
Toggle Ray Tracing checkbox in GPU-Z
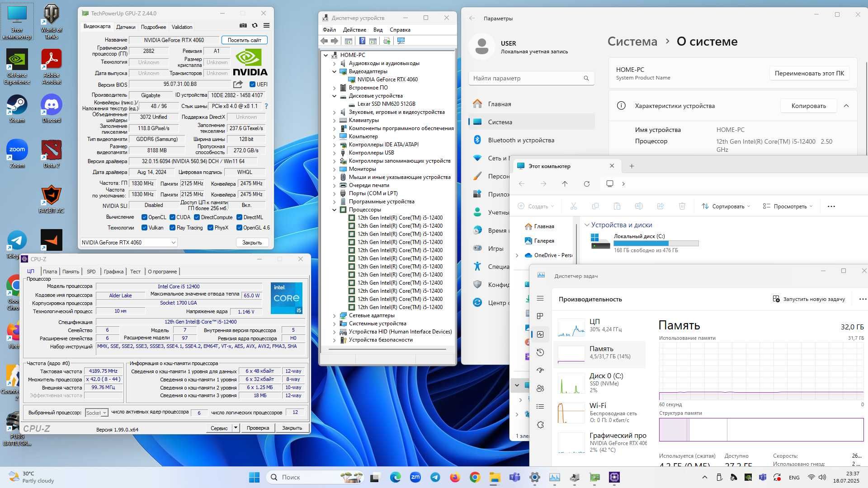click(172, 228)
